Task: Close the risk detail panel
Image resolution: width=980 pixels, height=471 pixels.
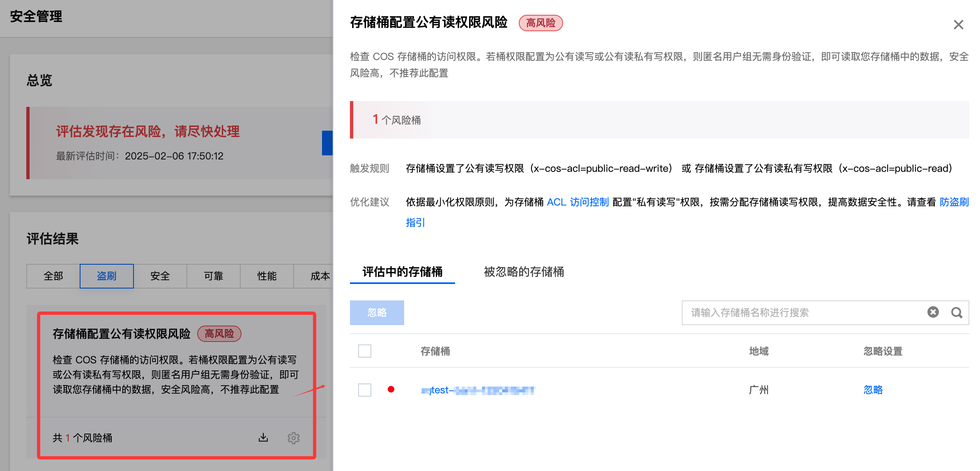Action: click(958, 25)
